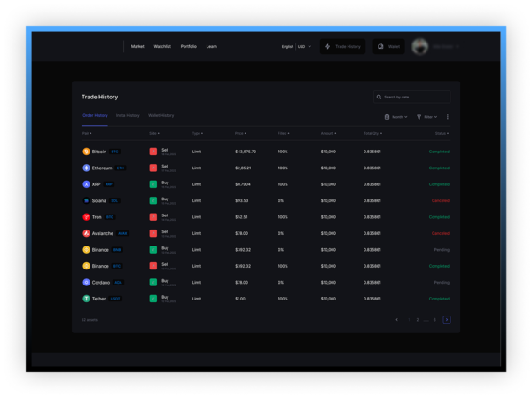
Task: Switch to the Wallet History tab
Action: click(x=161, y=115)
